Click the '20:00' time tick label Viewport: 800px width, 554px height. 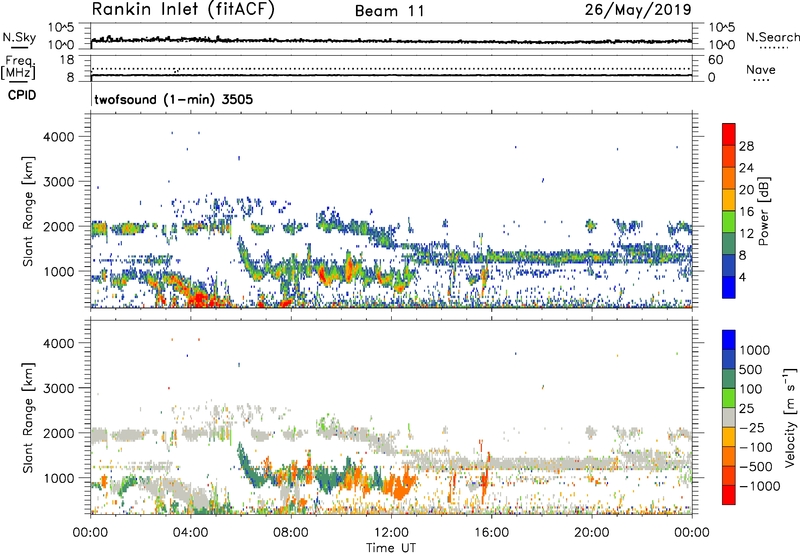pos(591,533)
